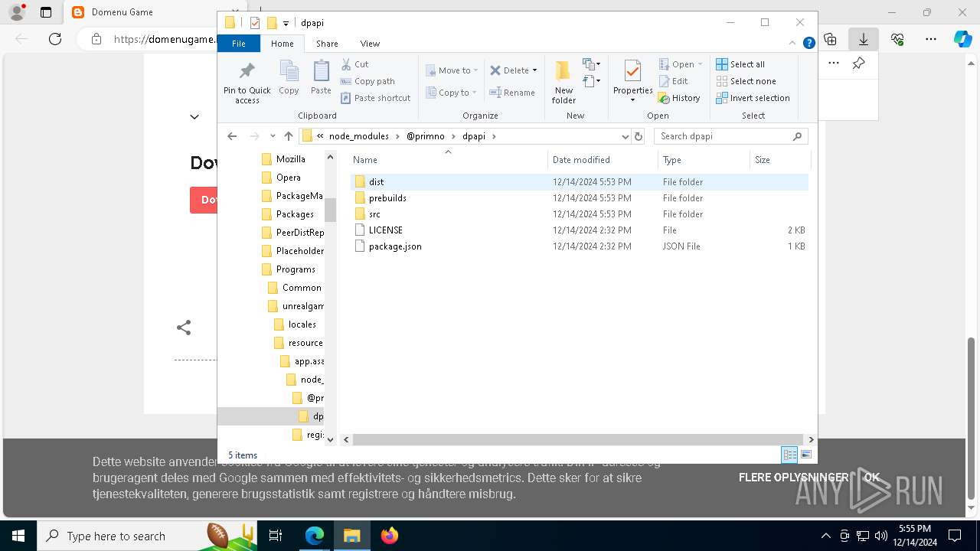Click Invert selection
This screenshot has height=551, width=980.
(x=753, y=98)
